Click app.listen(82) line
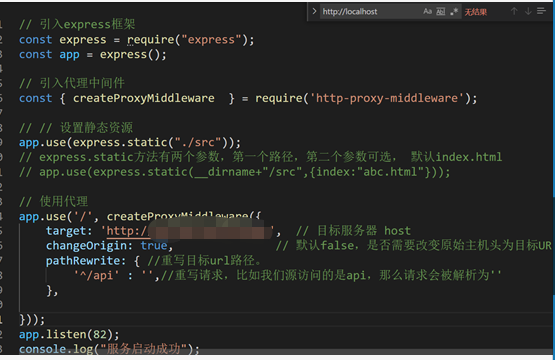The width and height of the screenshot is (555, 360). pos(69,334)
